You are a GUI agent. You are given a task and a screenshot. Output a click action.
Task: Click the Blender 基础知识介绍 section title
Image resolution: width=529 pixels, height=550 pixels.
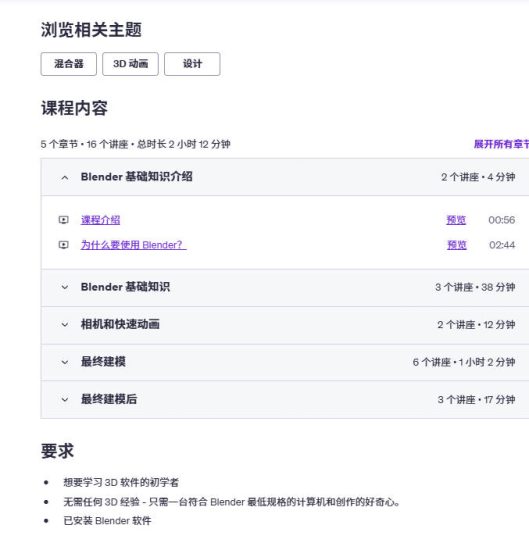(136, 177)
